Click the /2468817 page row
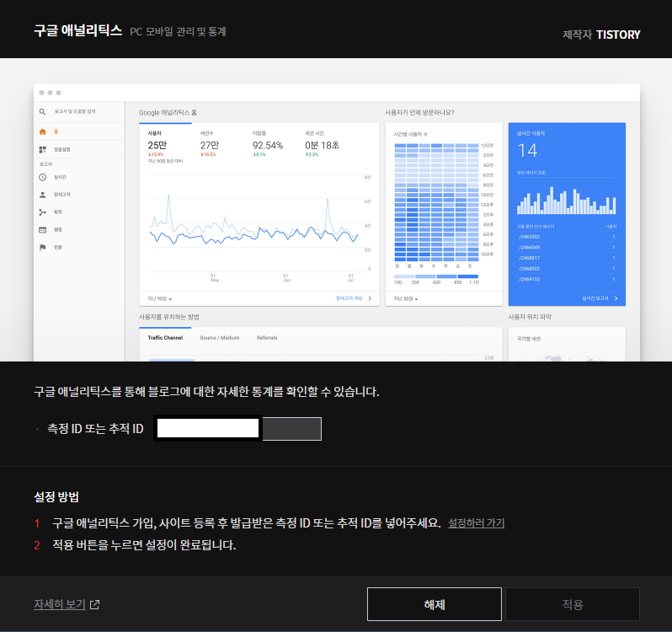This screenshot has height=632, width=672. [x=567, y=258]
